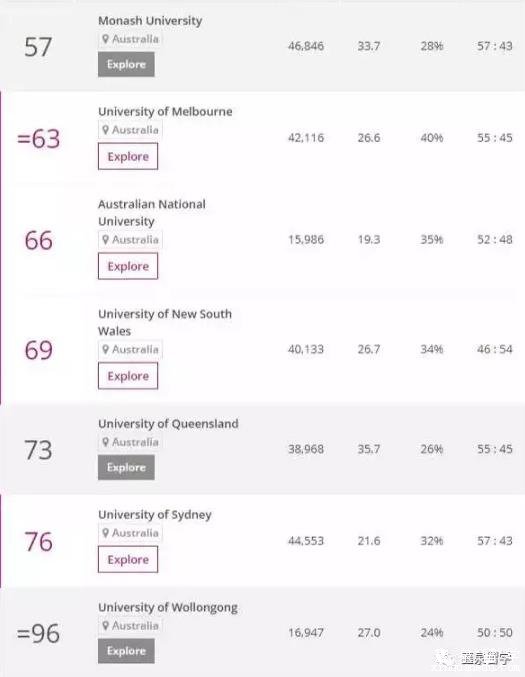The width and height of the screenshot is (525, 677).
Task: Click location pin under University of Queensland
Action: point(105,443)
